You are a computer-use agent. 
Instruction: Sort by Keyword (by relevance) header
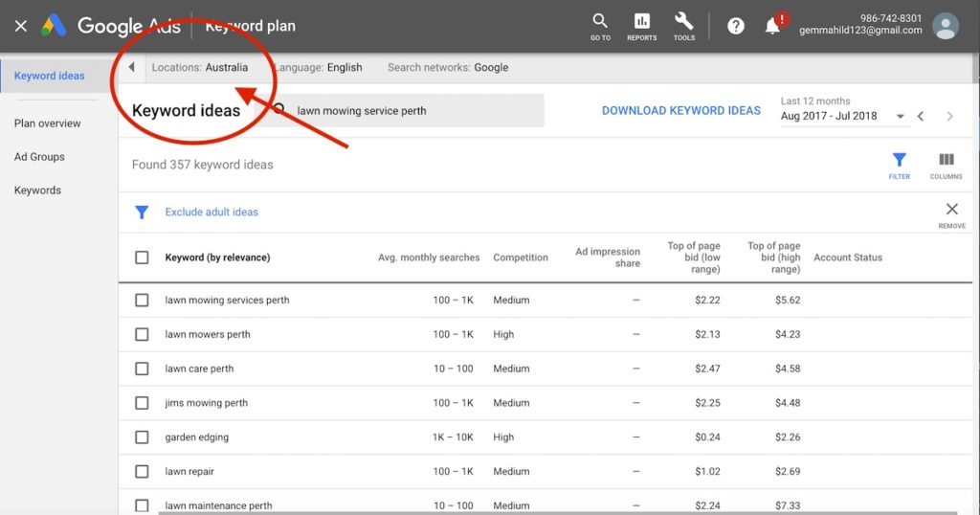coord(217,257)
